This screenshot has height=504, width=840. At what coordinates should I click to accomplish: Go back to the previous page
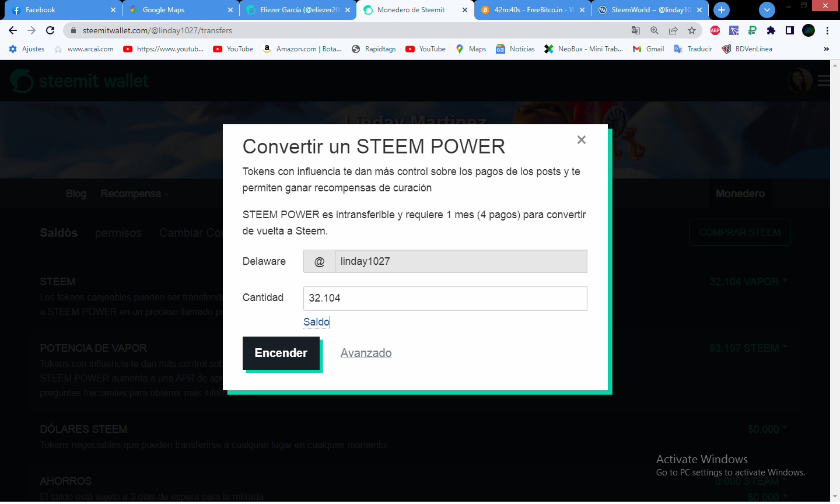click(13, 30)
